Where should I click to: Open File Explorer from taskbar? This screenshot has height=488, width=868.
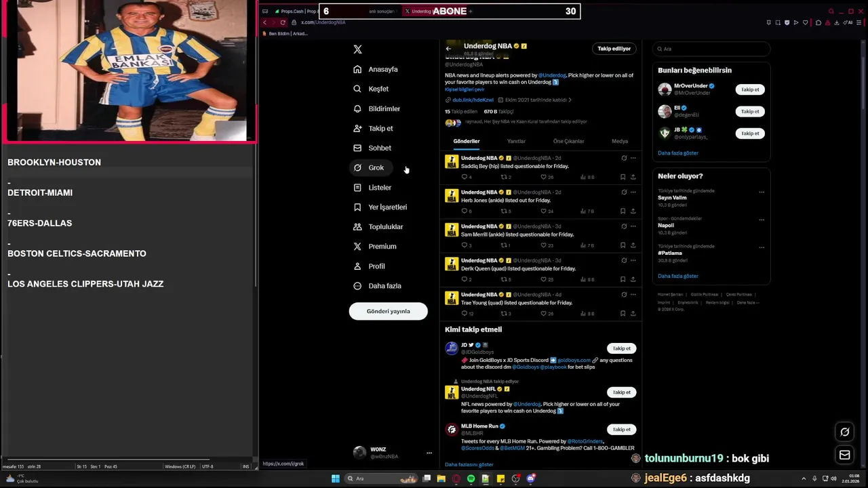point(441,479)
